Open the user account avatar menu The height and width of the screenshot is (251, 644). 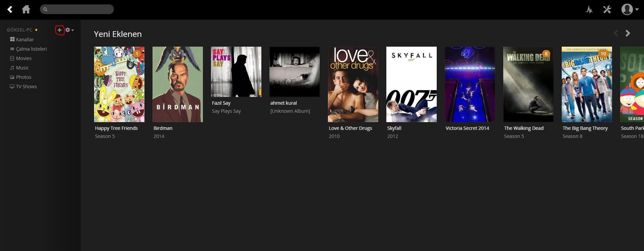click(630, 9)
